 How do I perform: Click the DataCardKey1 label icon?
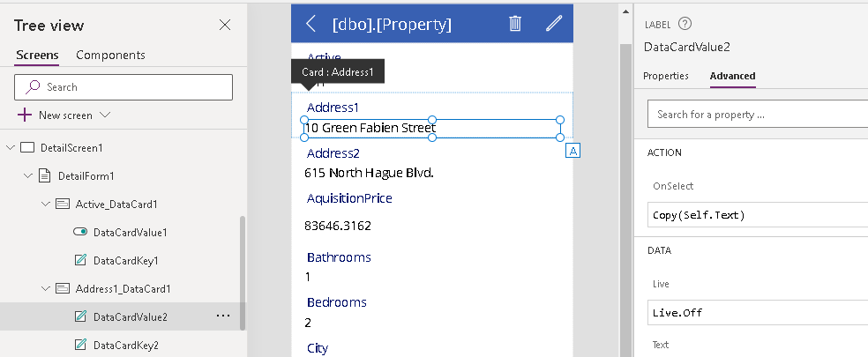click(80, 260)
